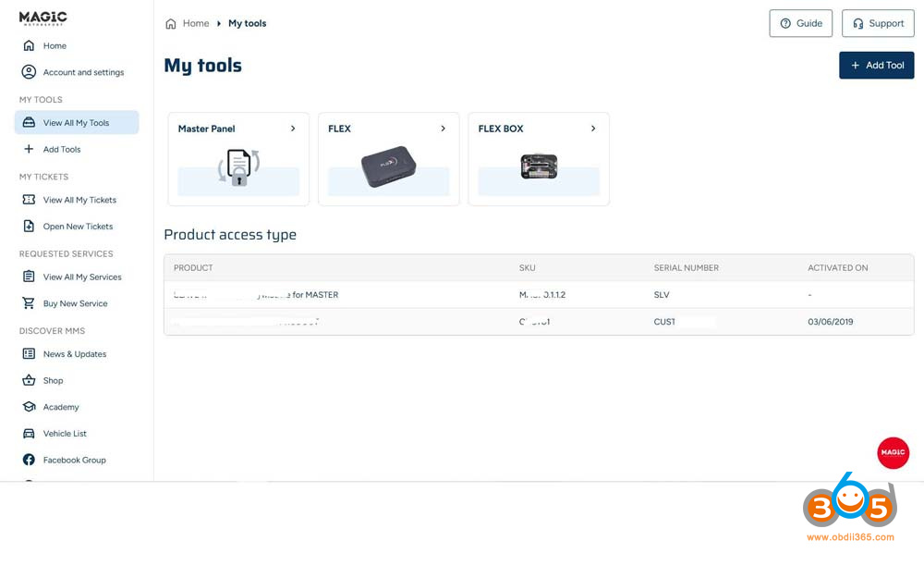924x578 pixels.
Task: Select Open New Tickets
Action: [x=77, y=227]
